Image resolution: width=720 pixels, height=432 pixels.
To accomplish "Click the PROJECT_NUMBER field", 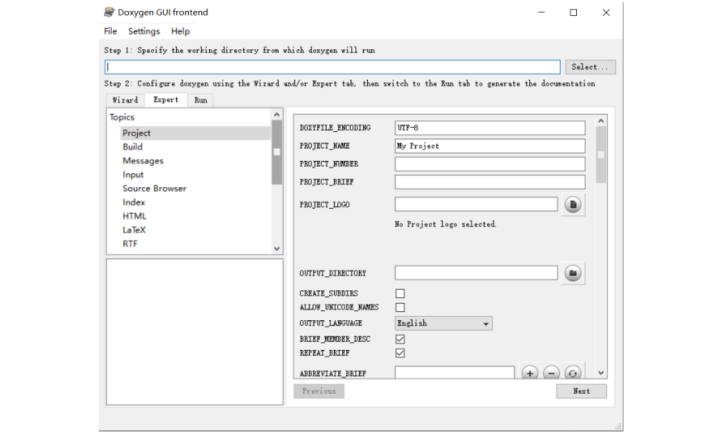I will [x=490, y=164].
